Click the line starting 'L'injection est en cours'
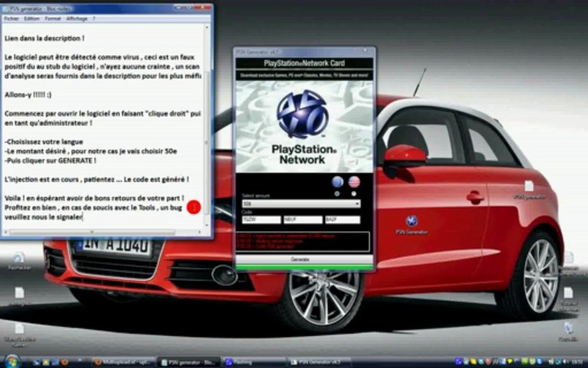This screenshot has width=588, height=368. 97,179
